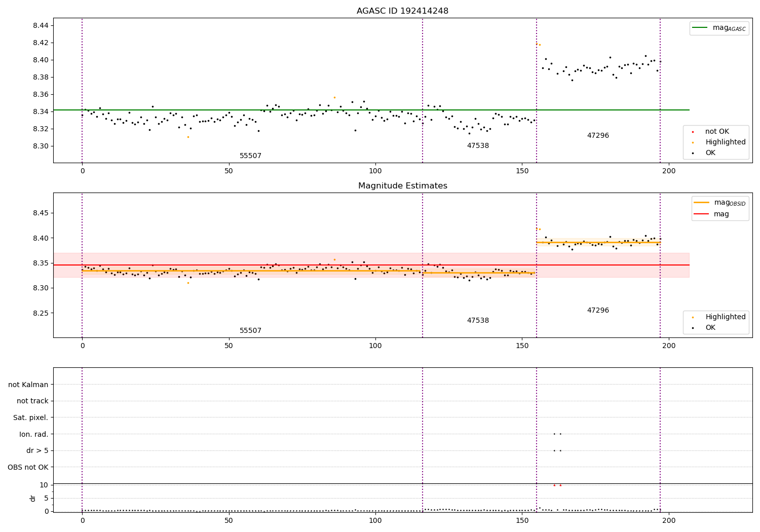Click green line sample in mag AGASC legend

pos(700,28)
